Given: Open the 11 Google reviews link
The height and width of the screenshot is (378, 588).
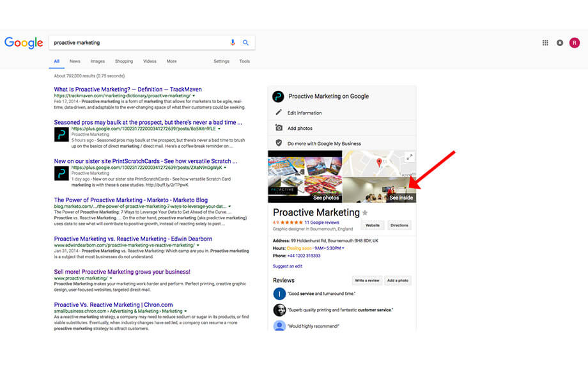Looking at the screenshot, I should [x=321, y=222].
